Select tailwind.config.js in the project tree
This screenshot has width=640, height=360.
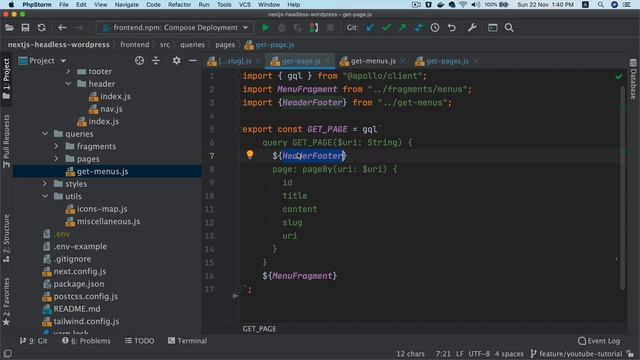click(86, 321)
